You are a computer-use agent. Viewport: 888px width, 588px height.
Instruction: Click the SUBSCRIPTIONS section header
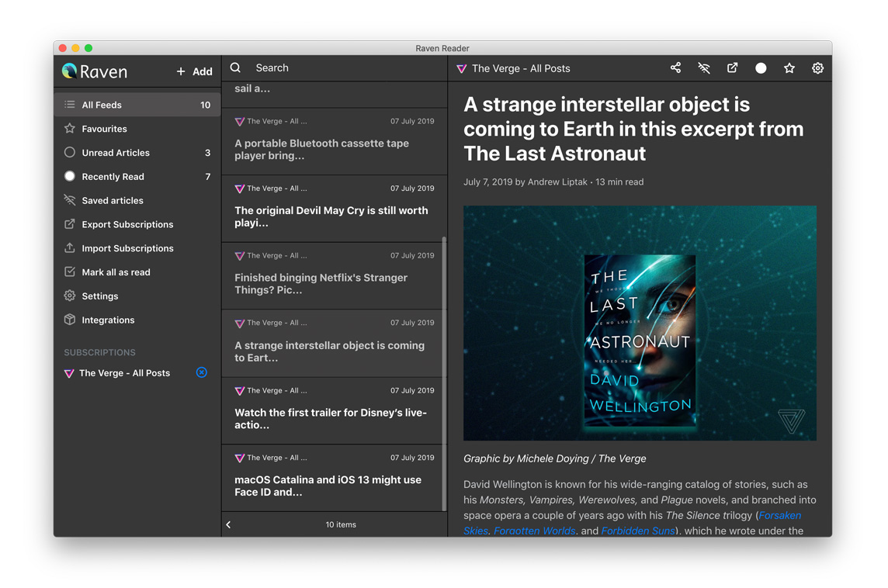[99, 352]
